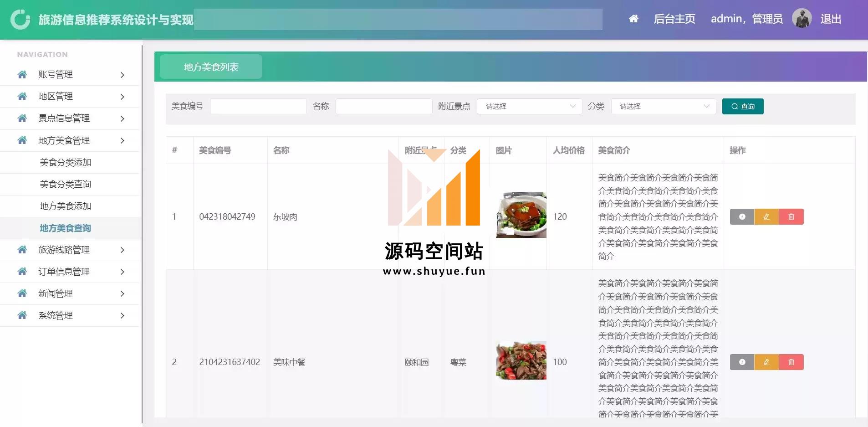Screen dimensions: 868x427
Task: Click the 美食编号 column header
Action: click(x=215, y=150)
